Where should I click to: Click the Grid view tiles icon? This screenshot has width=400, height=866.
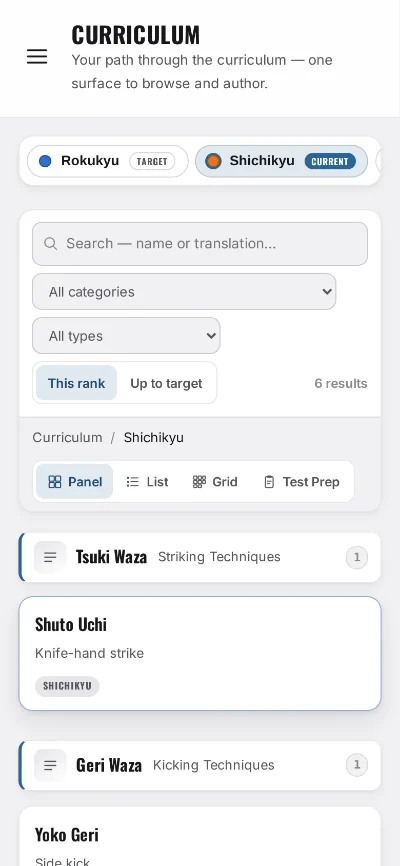(x=199, y=482)
